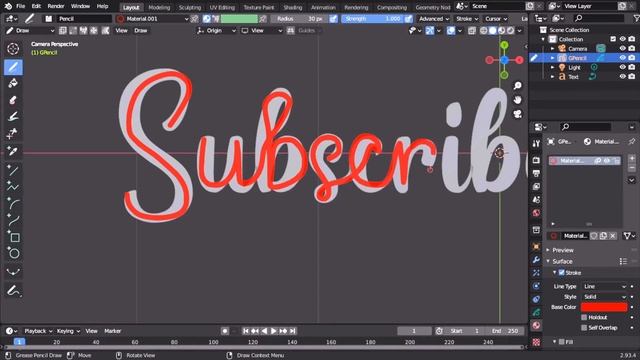640x360 pixels.
Task: Click the pan view hand icon
Action: coord(518,100)
